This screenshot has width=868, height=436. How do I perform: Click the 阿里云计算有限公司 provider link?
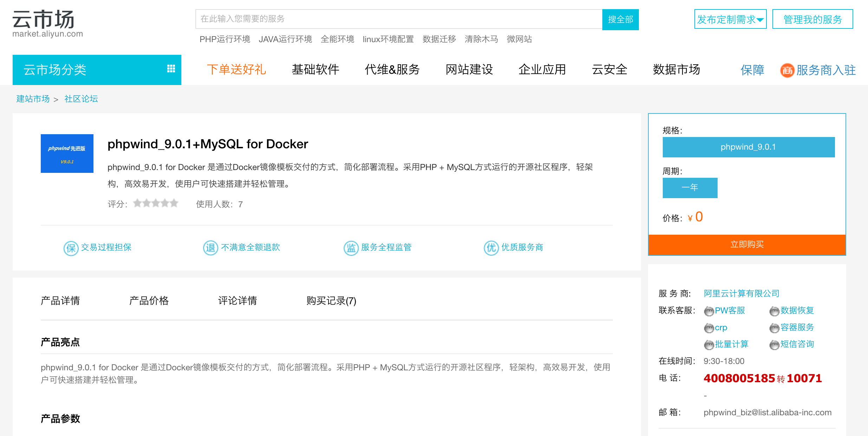click(741, 293)
